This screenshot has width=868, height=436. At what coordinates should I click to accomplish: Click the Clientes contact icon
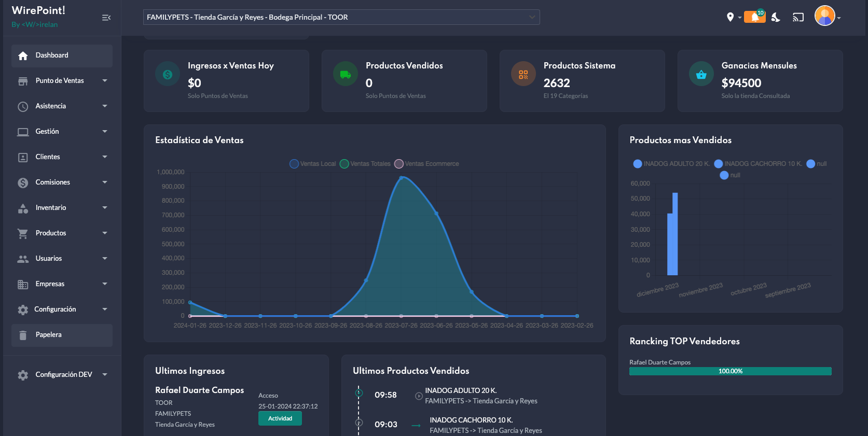click(23, 157)
